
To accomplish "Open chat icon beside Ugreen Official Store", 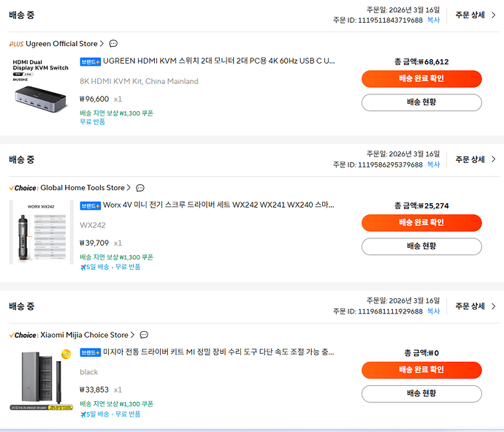I will [x=113, y=44].
